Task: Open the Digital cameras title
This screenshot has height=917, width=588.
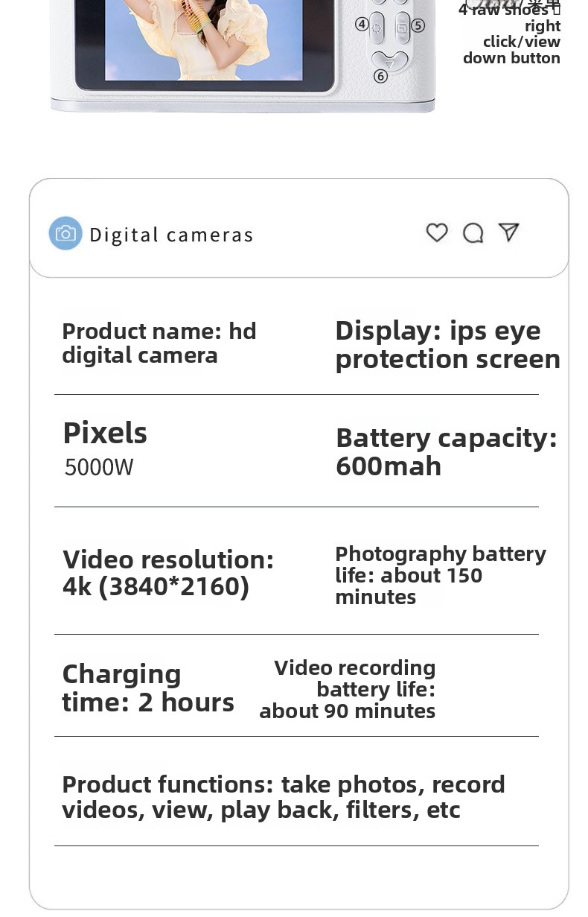Action: coord(171,235)
